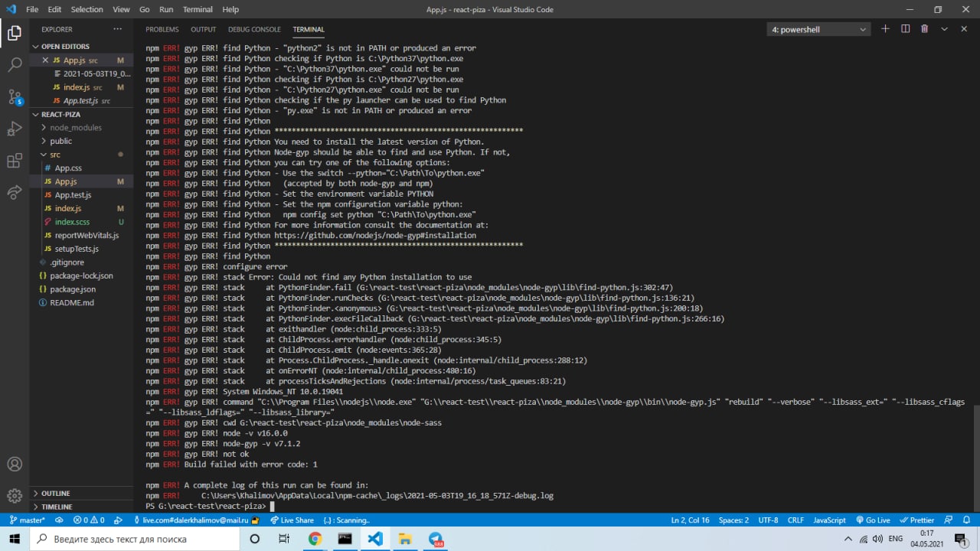Open the Help menu
Viewport: 980px width, 551px height.
tap(230, 9)
